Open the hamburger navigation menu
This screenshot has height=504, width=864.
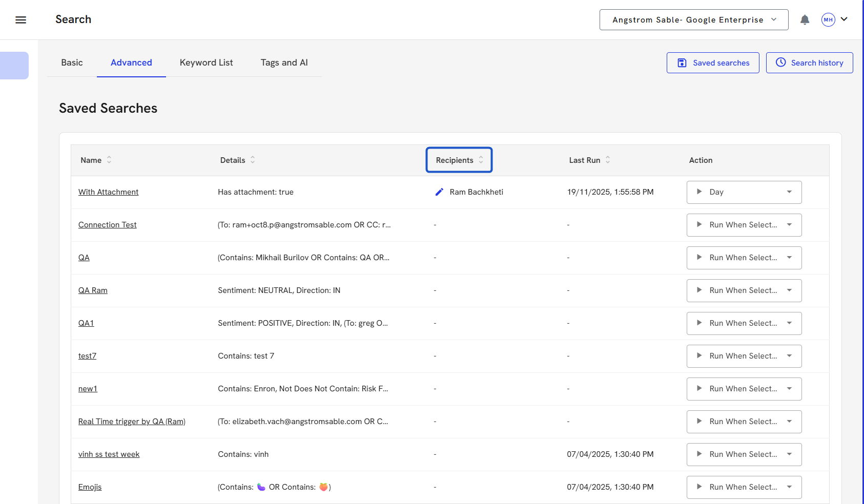(x=20, y=20)
